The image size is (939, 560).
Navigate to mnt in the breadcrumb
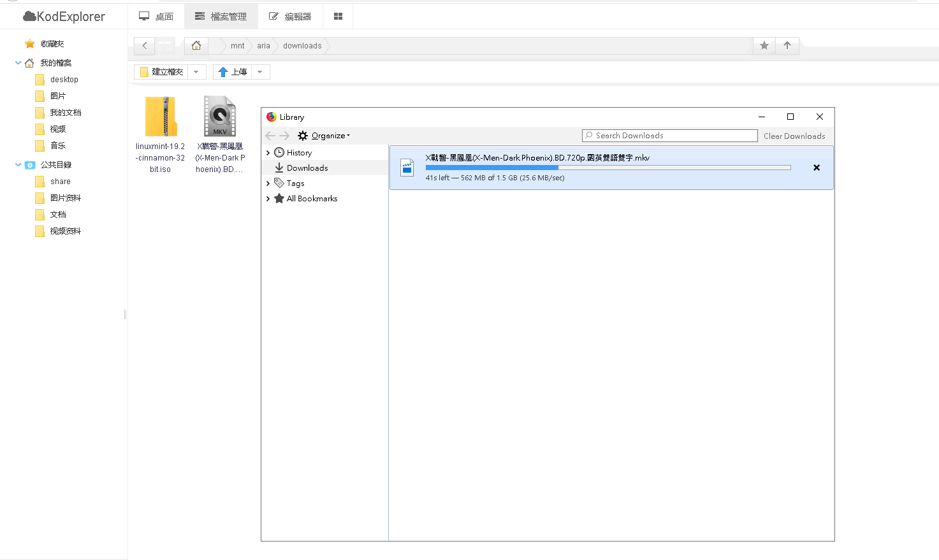tap(237, 46)
